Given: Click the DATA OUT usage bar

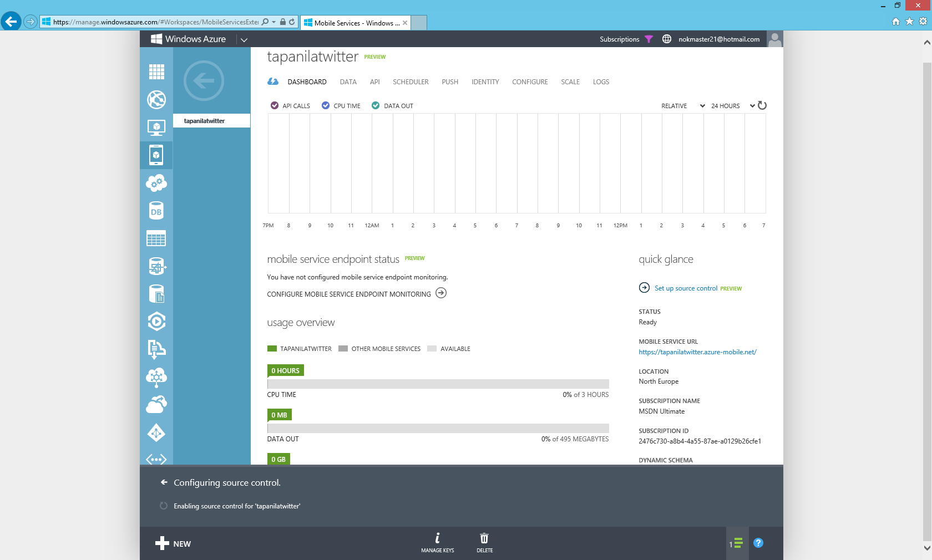Looking at the screenshot, I should point(438,428).
